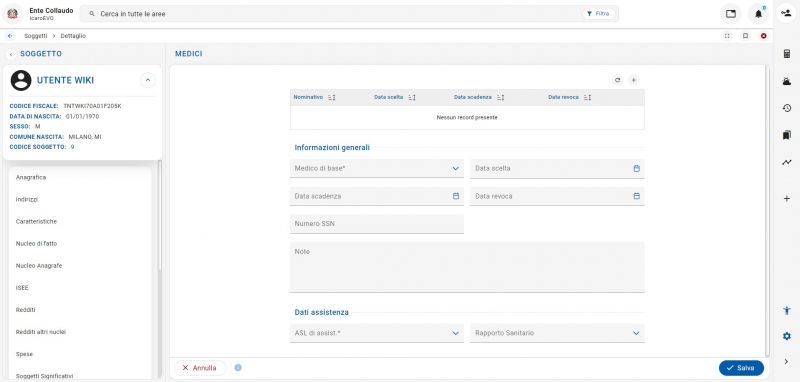The image size is (800, 382).
Task: Click the plus icon in right sidebar
Action: tap(787, 198)
